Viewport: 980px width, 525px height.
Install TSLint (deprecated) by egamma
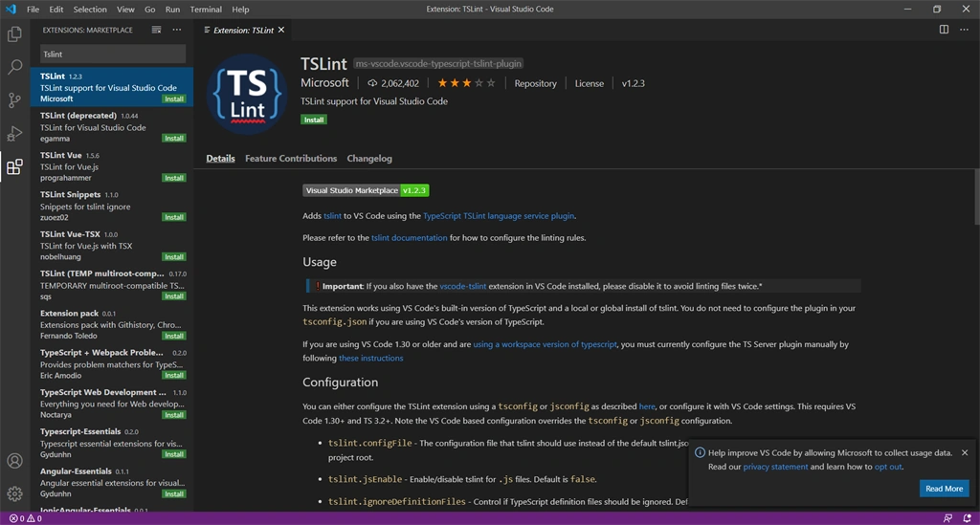point(174,138)
